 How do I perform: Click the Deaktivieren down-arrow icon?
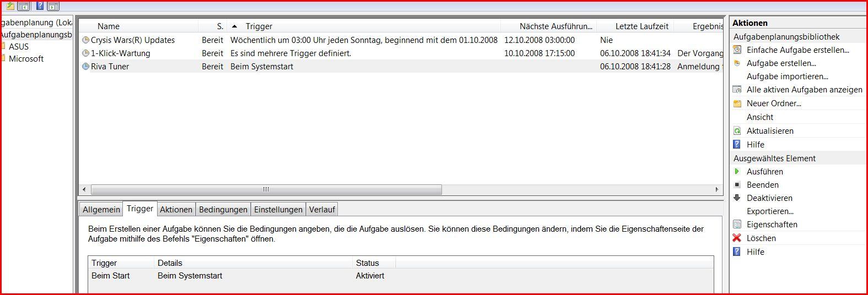(x=737, y=198)
